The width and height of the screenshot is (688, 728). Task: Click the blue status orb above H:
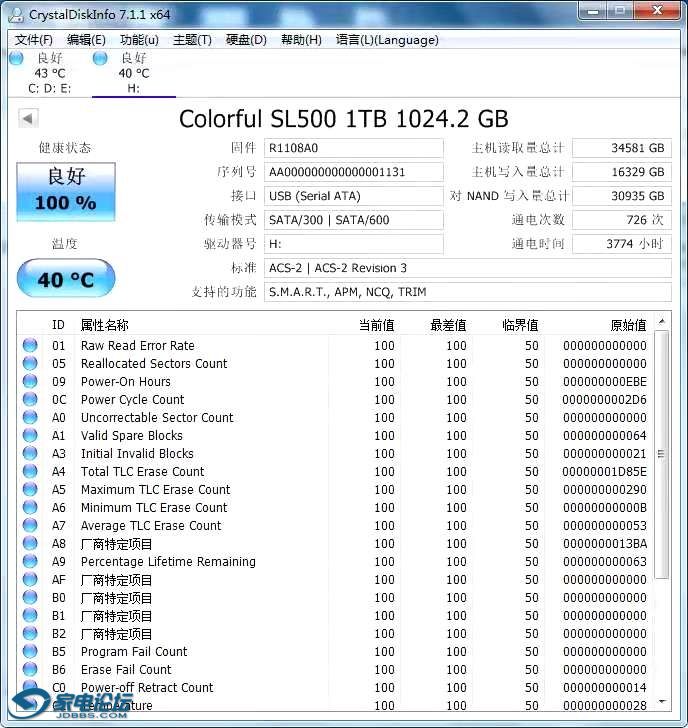(x=100, y=58)
